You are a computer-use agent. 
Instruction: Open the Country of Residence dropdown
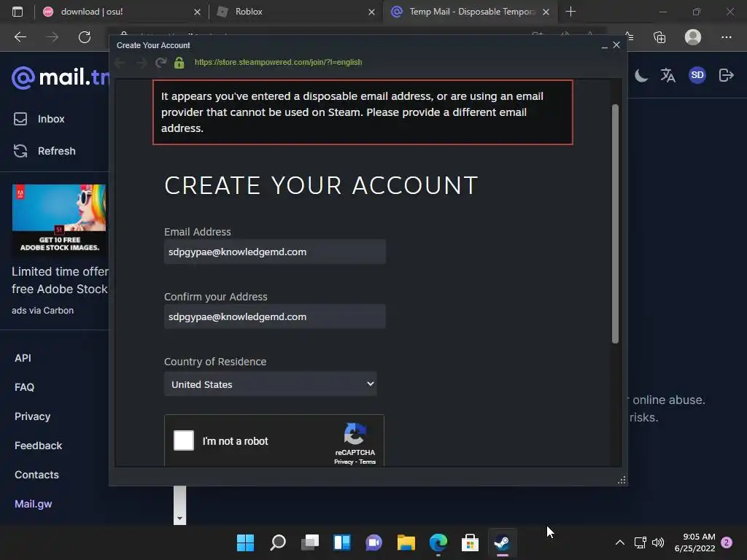[271, 384]
